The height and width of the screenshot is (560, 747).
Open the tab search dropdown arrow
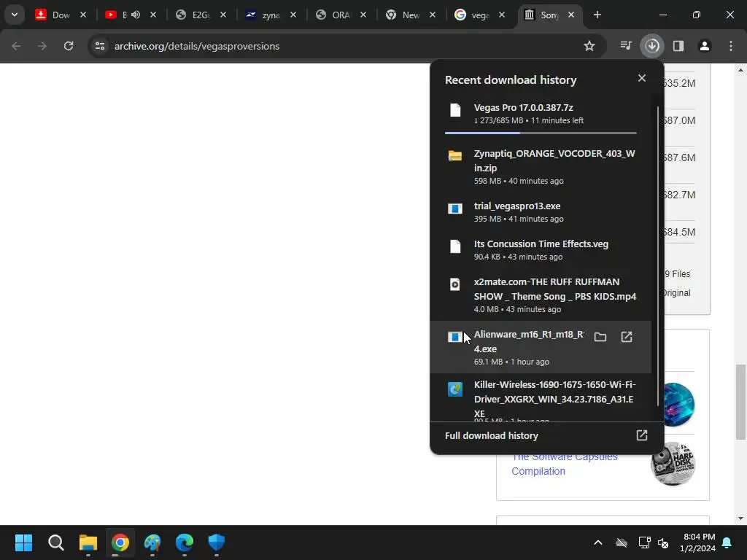coord(15,15)
